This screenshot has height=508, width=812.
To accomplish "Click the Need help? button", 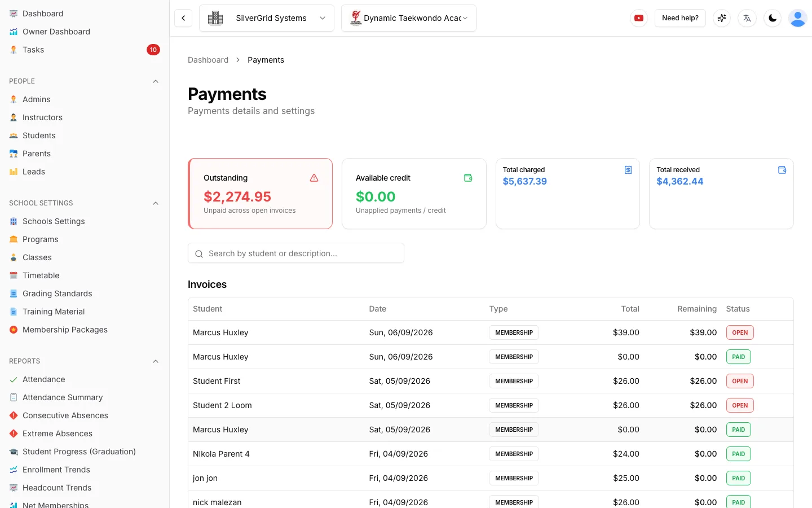I will tap(680, 18).
